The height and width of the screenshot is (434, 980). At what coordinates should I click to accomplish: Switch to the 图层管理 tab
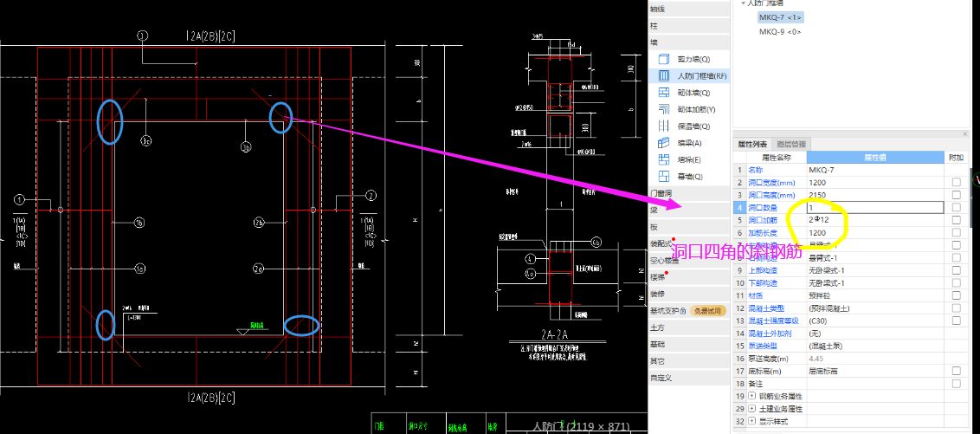coord(790,145)
